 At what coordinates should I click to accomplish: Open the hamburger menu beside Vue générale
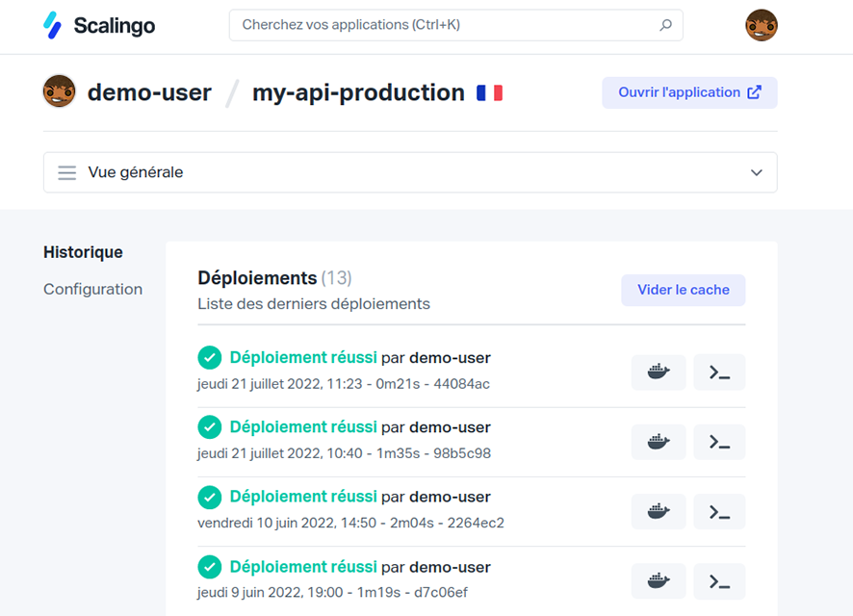(67, 173)
